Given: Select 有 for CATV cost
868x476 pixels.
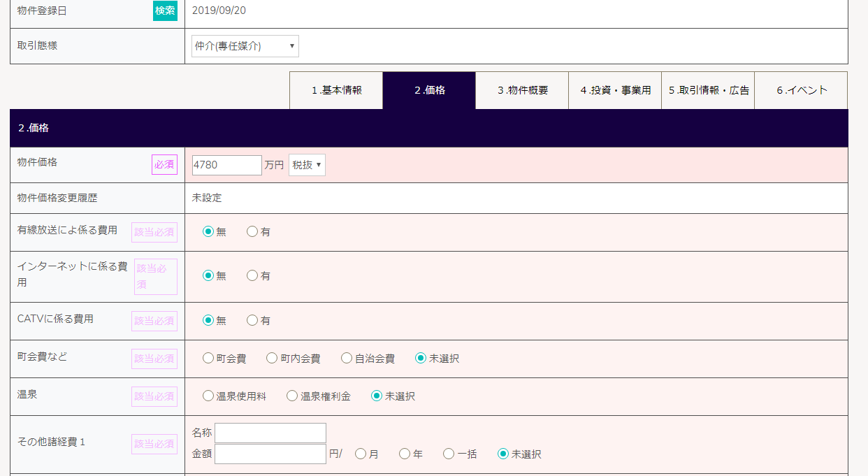Looking at the screenshot, I should tap(252, 321).
